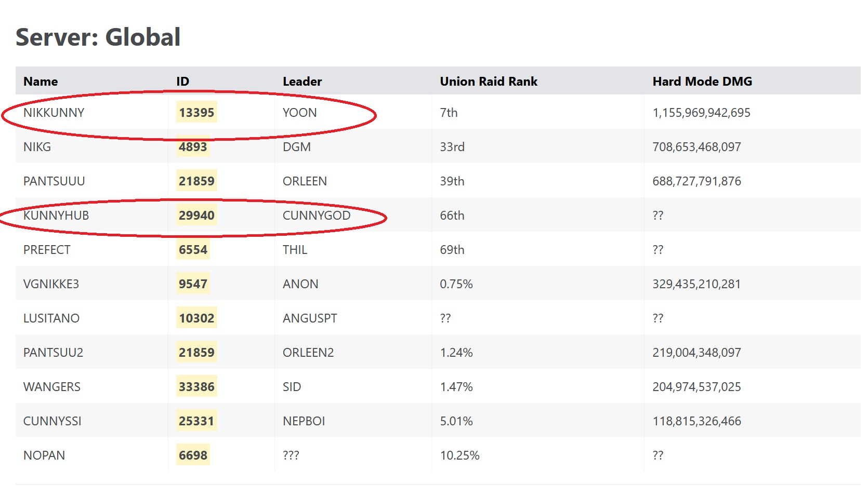Click leader name THIL
This screenshot has height=497, width=868.
(295, 250)
